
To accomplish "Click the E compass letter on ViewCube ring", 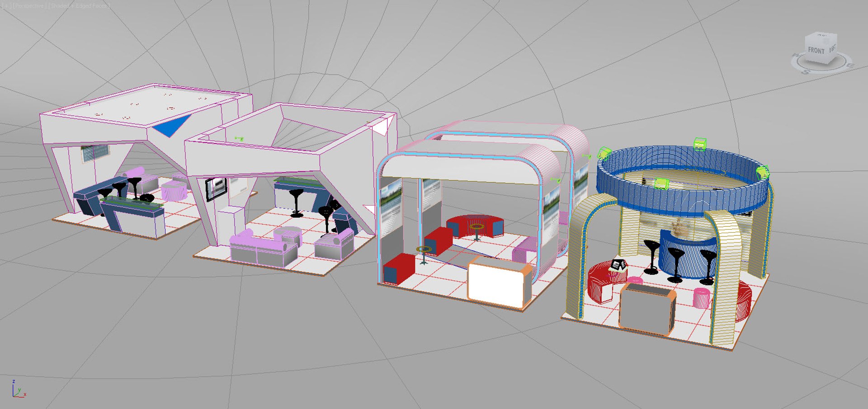I will coord(850,66).
